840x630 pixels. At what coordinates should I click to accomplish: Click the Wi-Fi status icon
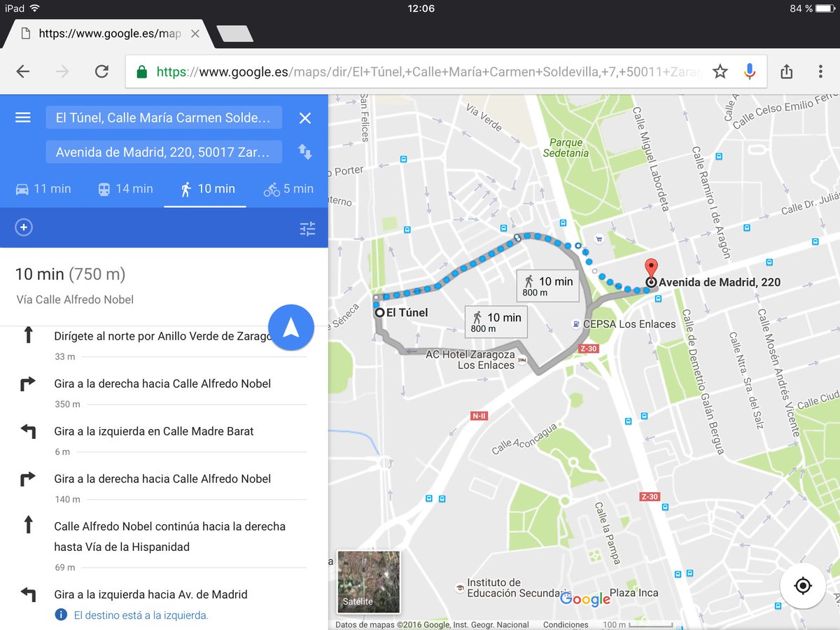click(x=35, y=8)
